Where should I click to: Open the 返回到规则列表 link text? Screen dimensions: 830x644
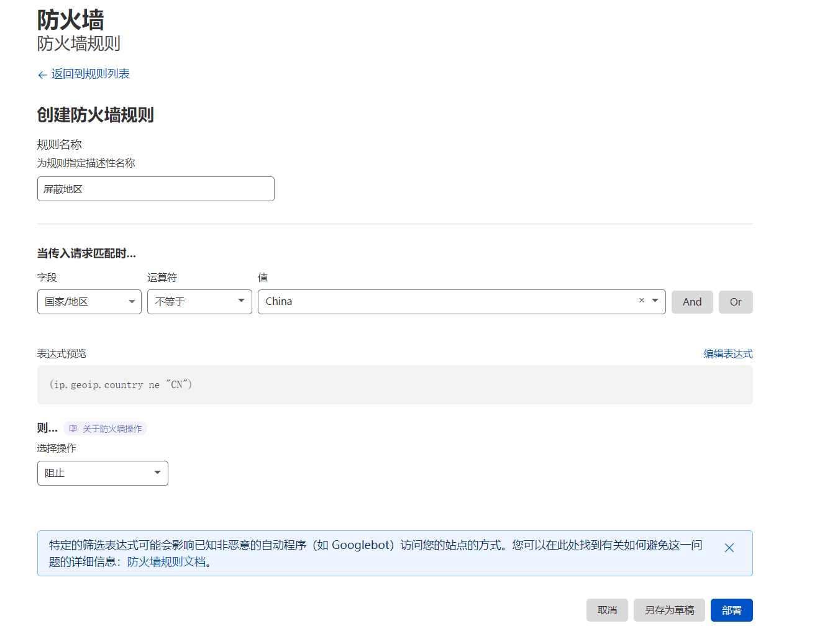pos(90,74)
